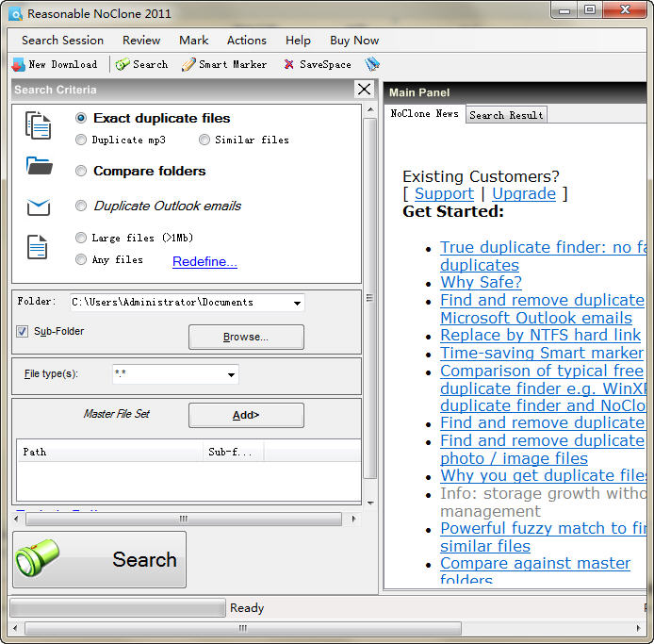The width and height of the screenshot is (654, 644).
Task: Open Powerful fuzzy match link
Action: coord(543,537)
